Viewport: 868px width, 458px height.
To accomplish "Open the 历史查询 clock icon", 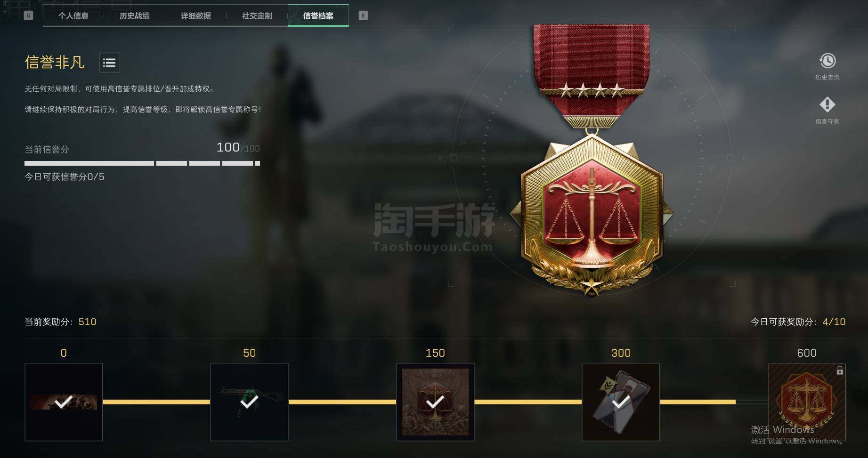I will [827, 61].
